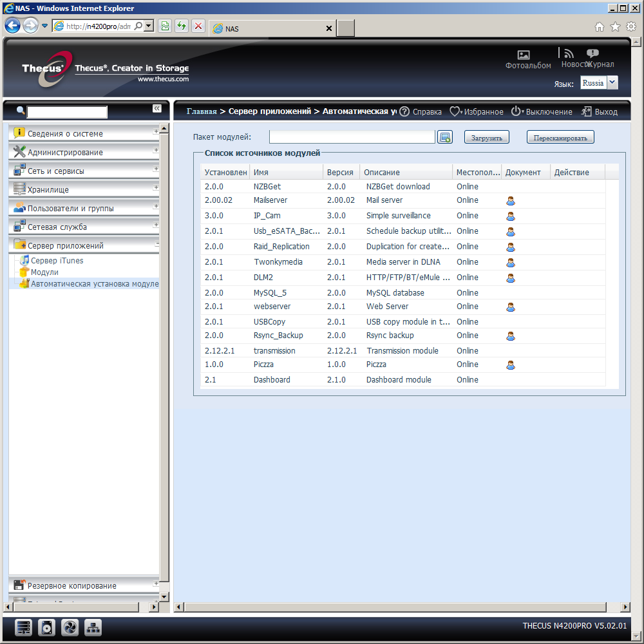Open document icon for Rsync_Backup module
Image resolution: width=644 pixels, height=644 pixels.
pyautogui.click(x=511, y=336)
